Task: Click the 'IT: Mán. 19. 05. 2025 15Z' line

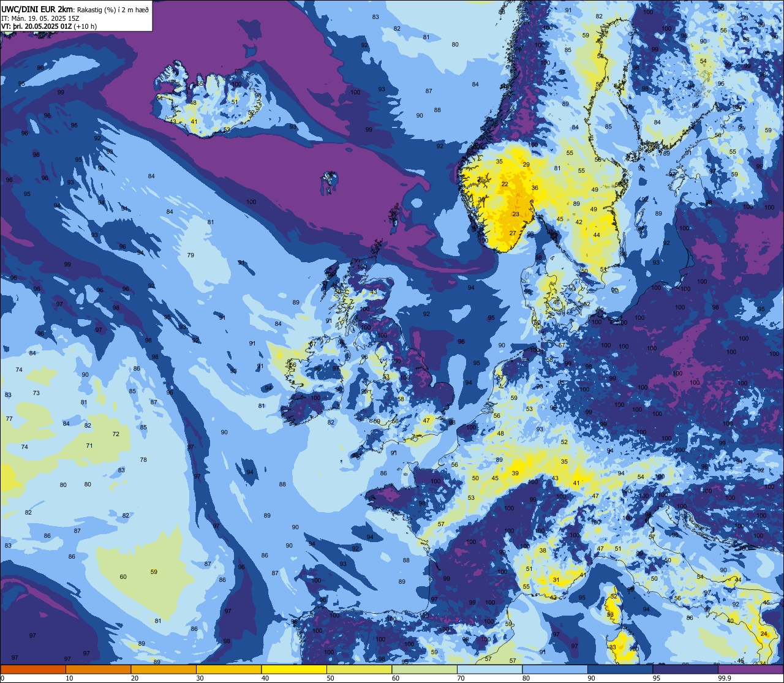Action: pyautogui.click(x=42, y=18)
